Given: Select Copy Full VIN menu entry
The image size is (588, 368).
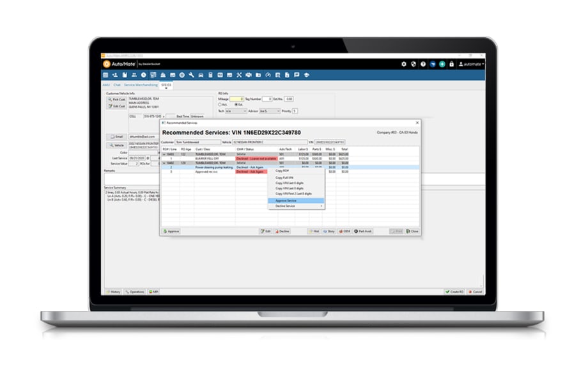Looking at the screenshot, I should point(284,177).
